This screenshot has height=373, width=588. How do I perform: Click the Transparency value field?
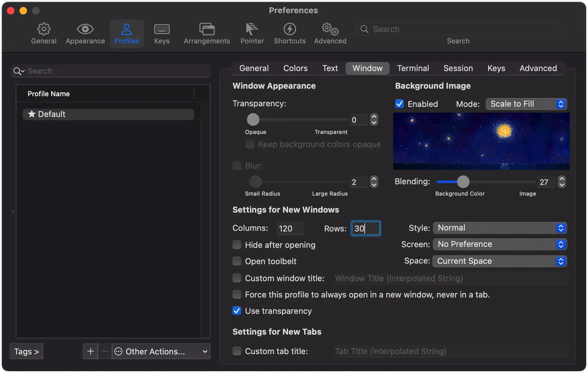point(358,120)
